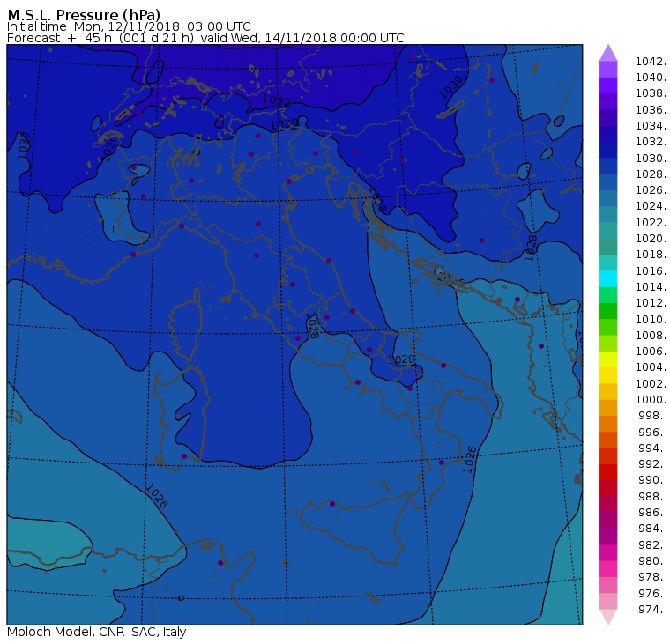Click the '1024.' legend value

coord(651,206)
